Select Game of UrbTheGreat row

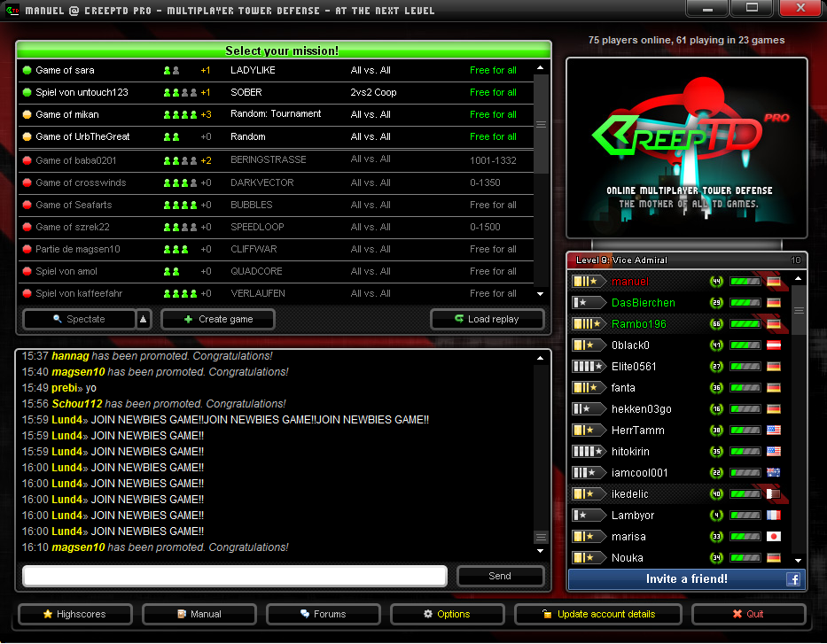pos(276,136)
